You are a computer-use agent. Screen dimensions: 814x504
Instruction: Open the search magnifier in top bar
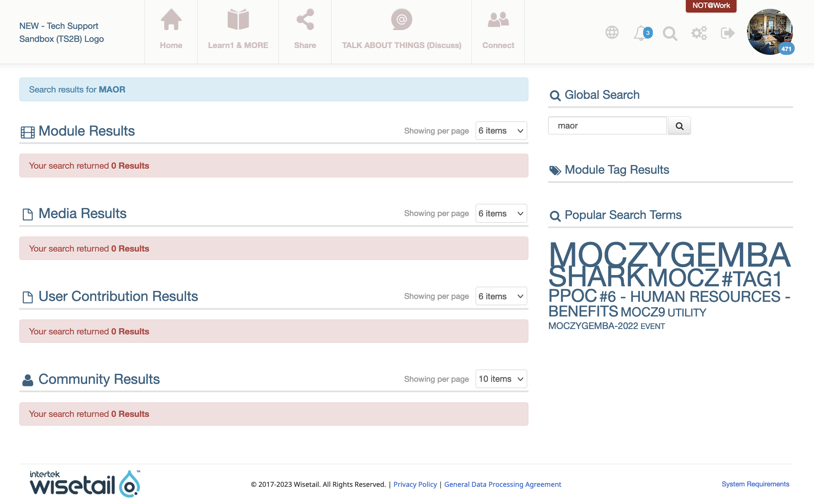(x=670, y=33)
